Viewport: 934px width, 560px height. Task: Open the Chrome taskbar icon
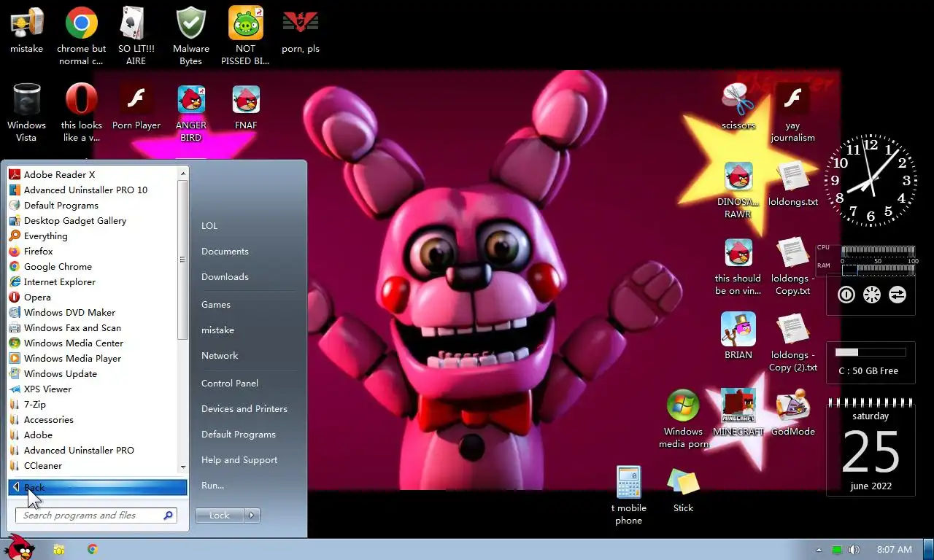(93, 550)
